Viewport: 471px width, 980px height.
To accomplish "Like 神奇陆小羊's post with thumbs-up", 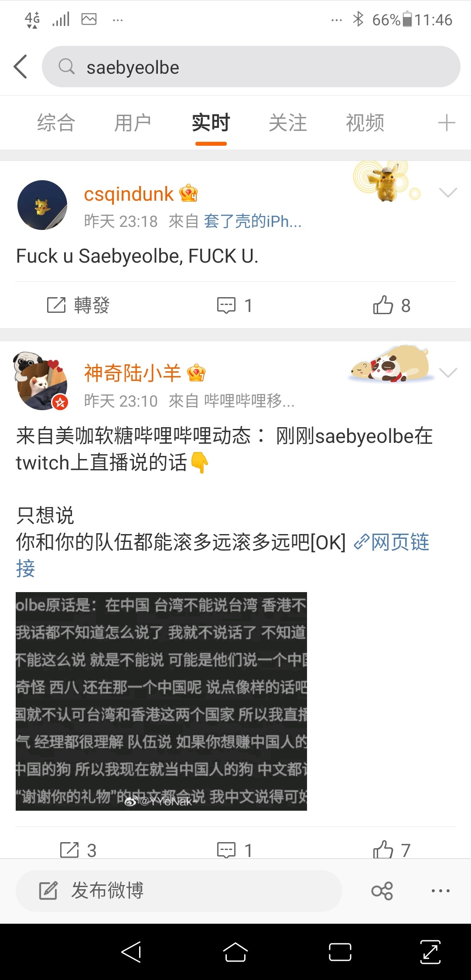I will 392,850.
